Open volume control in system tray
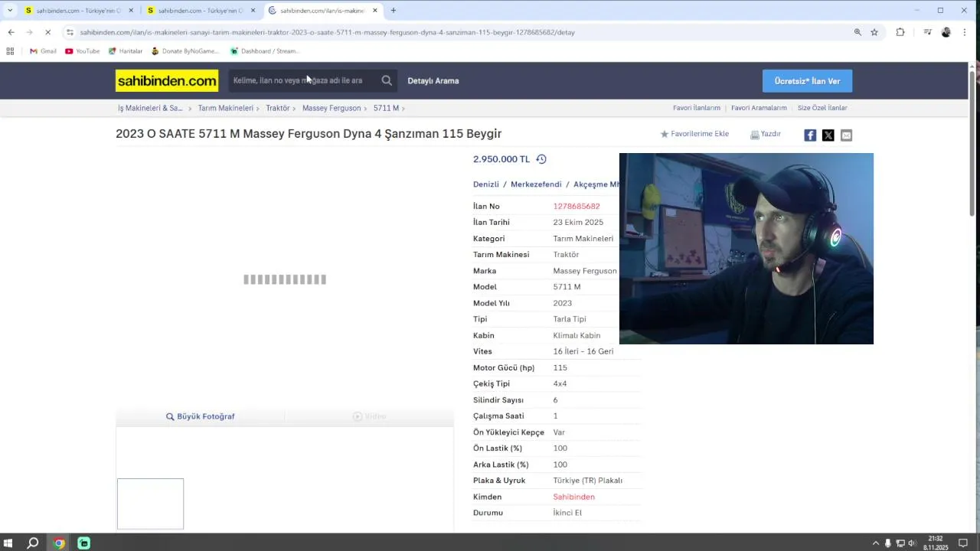 [x=911, y=543]
